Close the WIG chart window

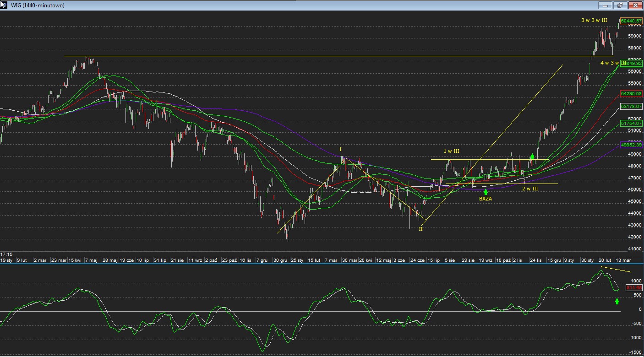tap(635, 5)
